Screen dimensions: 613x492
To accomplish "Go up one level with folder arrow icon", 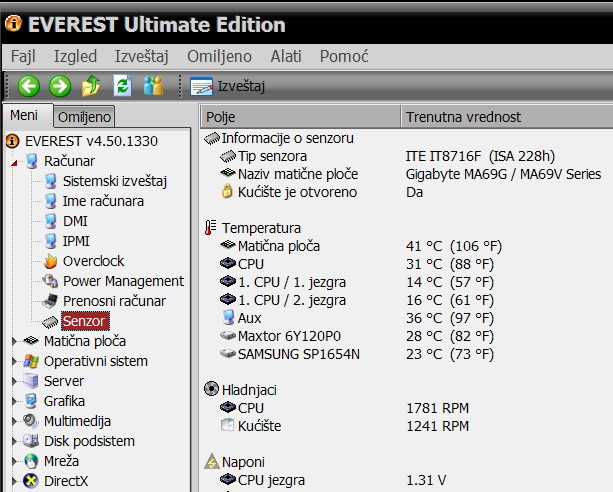I will point(91,86).
